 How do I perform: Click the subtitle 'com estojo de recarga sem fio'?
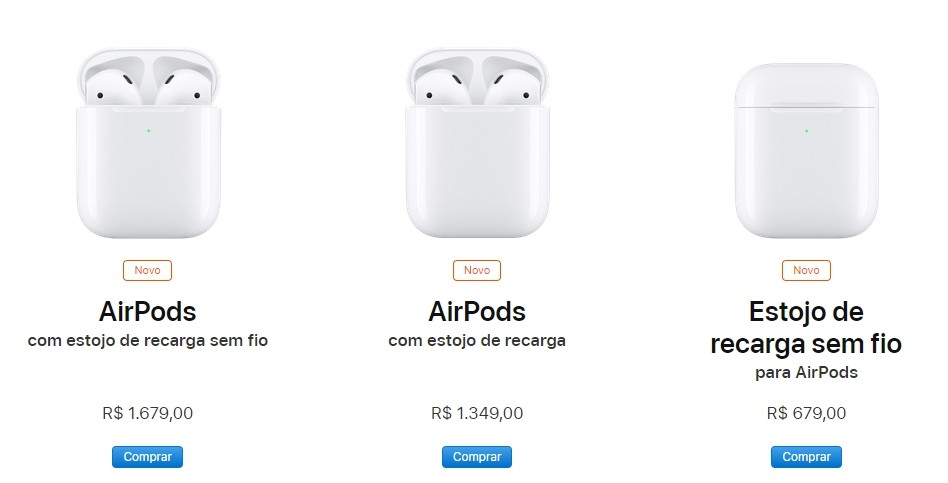(x=148, y=341)
